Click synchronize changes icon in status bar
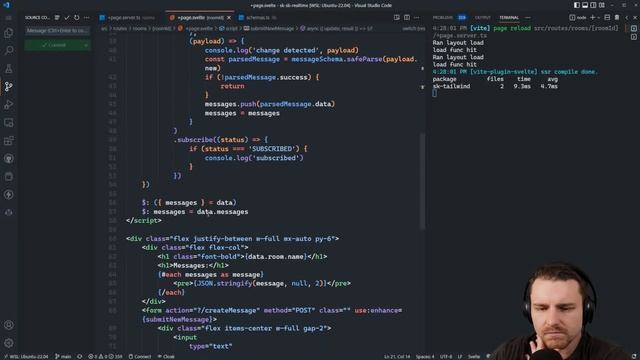 click(x=80, y=356)
